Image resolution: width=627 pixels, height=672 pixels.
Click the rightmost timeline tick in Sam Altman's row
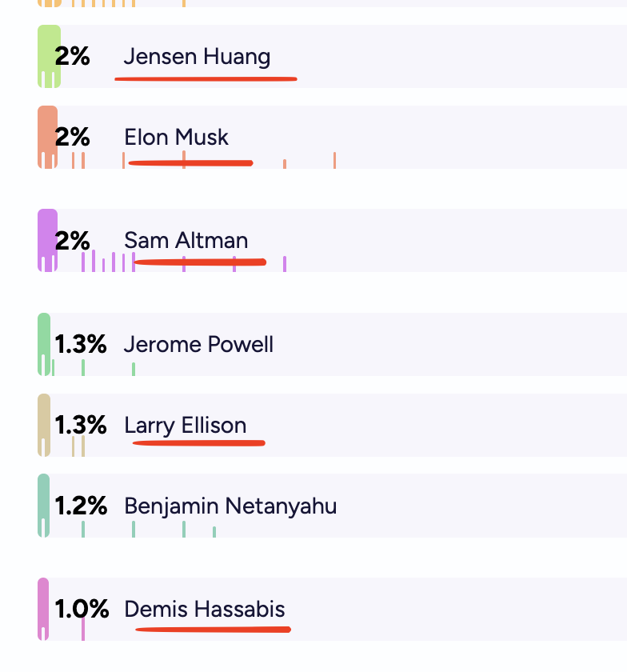(285, 264)
